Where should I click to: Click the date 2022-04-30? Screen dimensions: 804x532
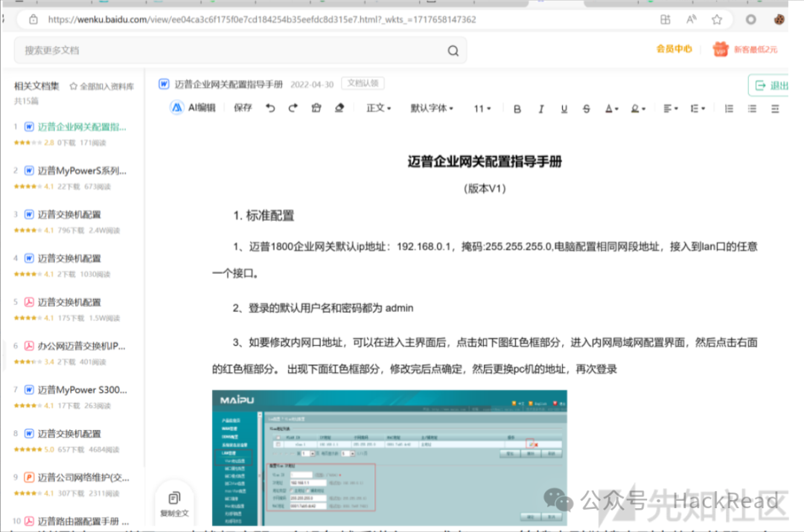click(x=312, y=85)
